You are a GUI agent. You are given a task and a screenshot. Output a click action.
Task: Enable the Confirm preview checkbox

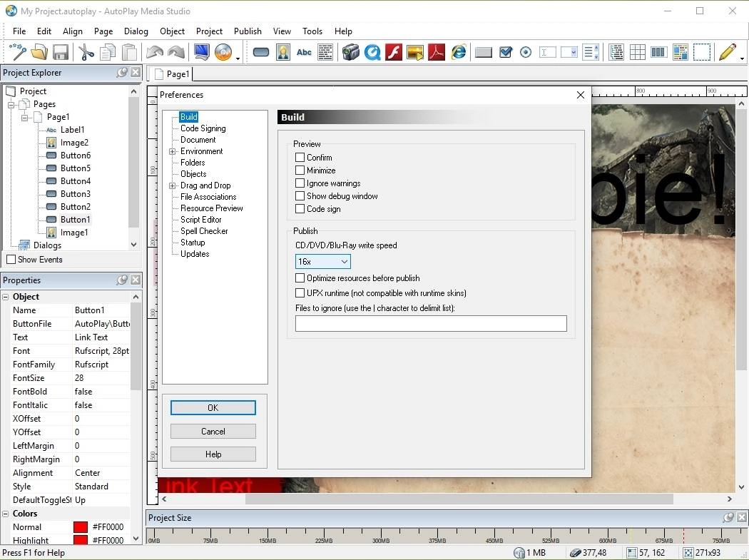pos(300,157)
